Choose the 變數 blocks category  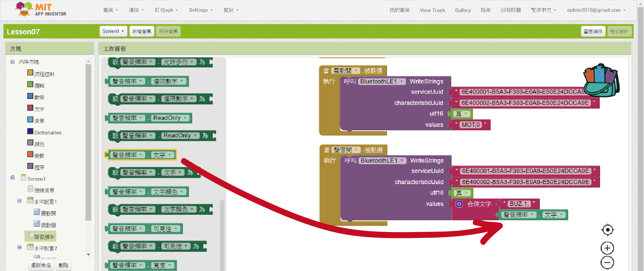pos(39,156)
